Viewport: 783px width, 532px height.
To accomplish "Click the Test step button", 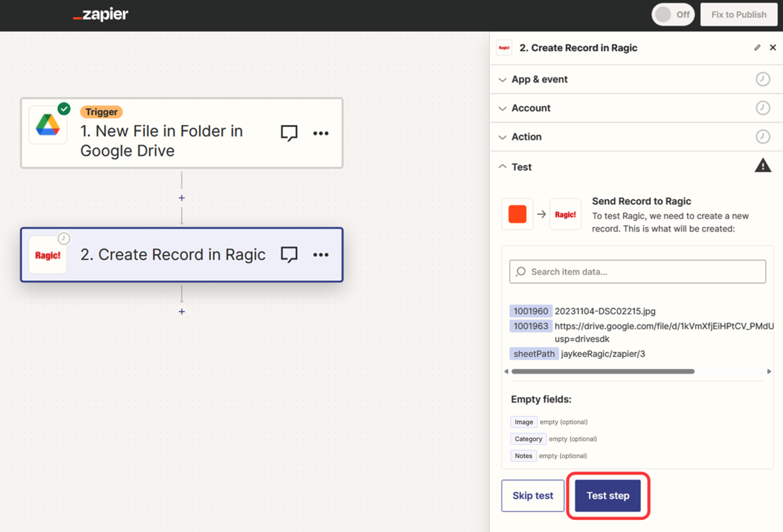I will click(x=608, y=495).
